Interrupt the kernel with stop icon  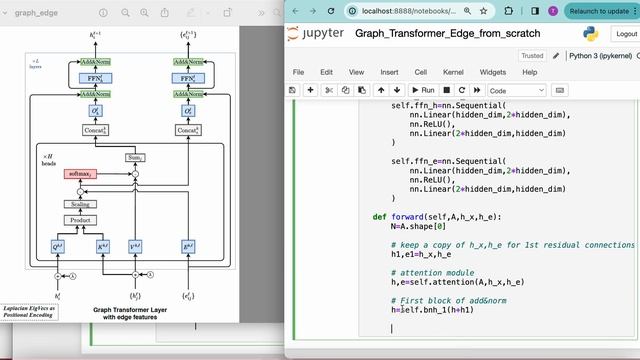pos(447,90)
